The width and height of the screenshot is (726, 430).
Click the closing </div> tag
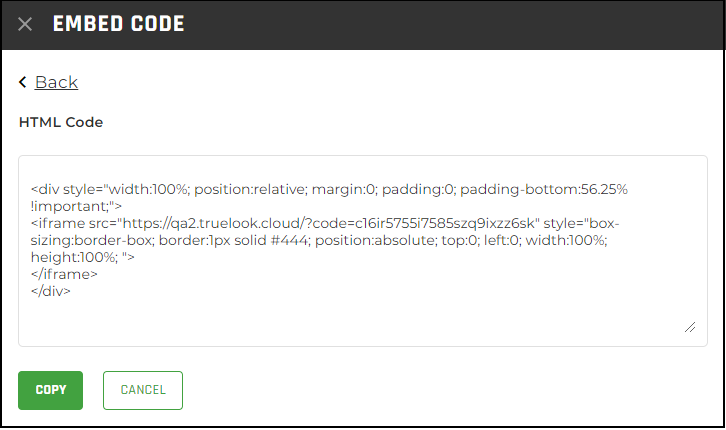[51, 291]
